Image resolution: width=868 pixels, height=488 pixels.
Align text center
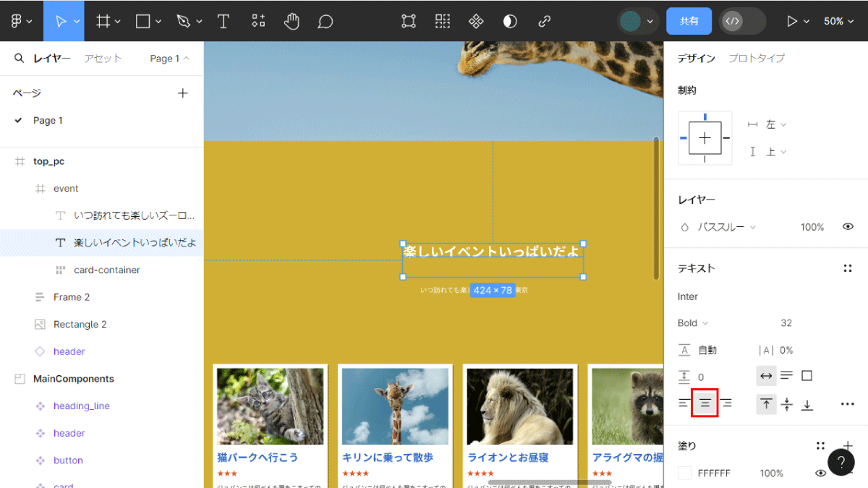point(705,403)
